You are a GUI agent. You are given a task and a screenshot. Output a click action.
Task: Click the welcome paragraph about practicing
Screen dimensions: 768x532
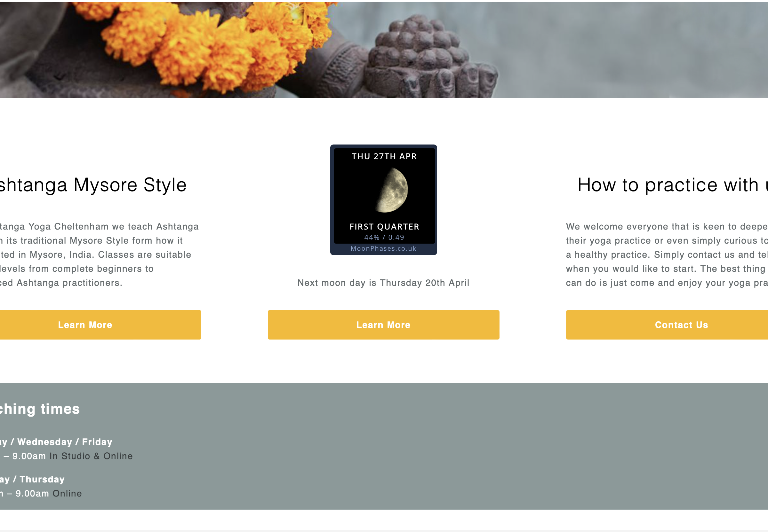coord(667,255)
